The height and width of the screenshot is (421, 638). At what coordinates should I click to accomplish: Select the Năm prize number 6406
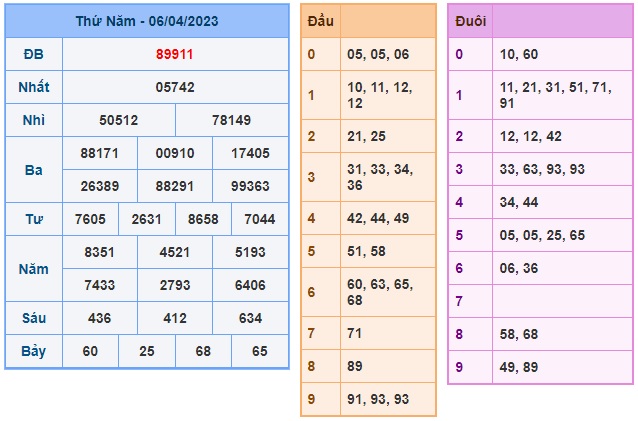point(250,285)
